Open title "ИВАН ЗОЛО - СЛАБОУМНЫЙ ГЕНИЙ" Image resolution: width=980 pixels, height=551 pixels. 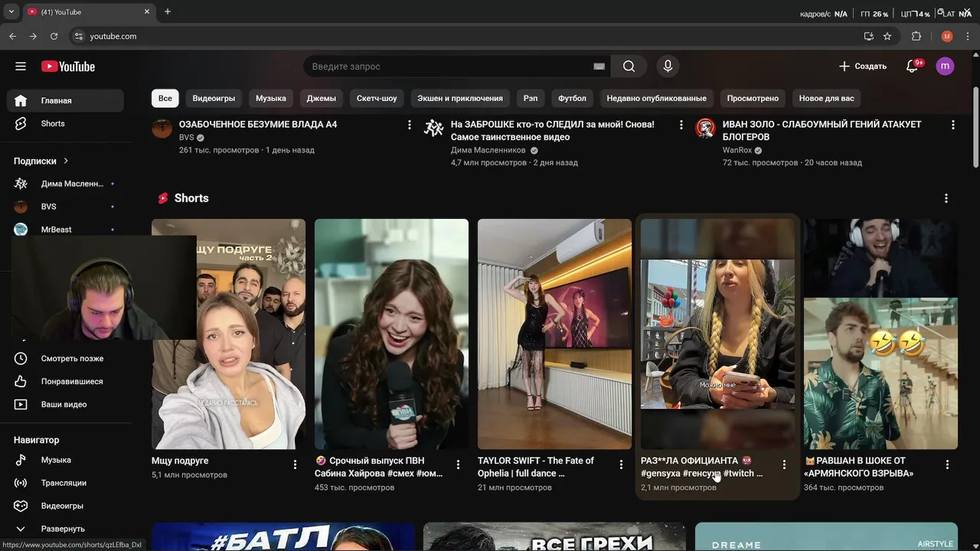(x=822, y=130)
